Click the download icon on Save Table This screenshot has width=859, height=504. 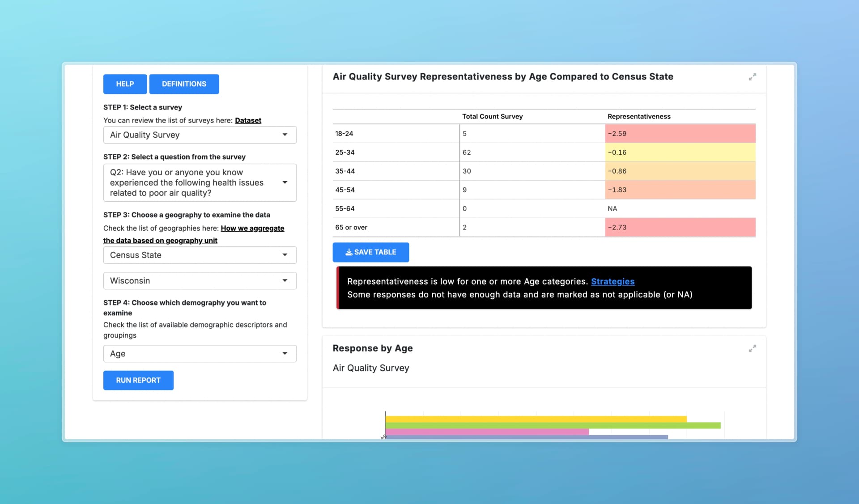tap(349, 252)
